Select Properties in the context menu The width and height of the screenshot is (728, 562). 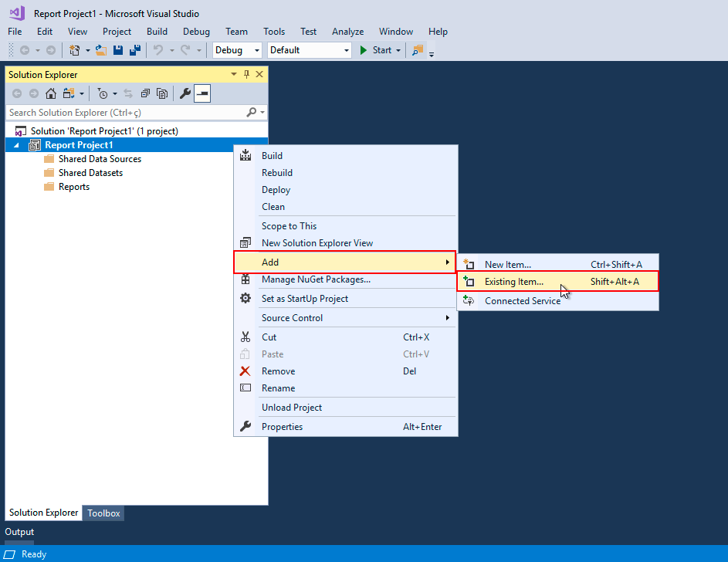click(345, 427)
